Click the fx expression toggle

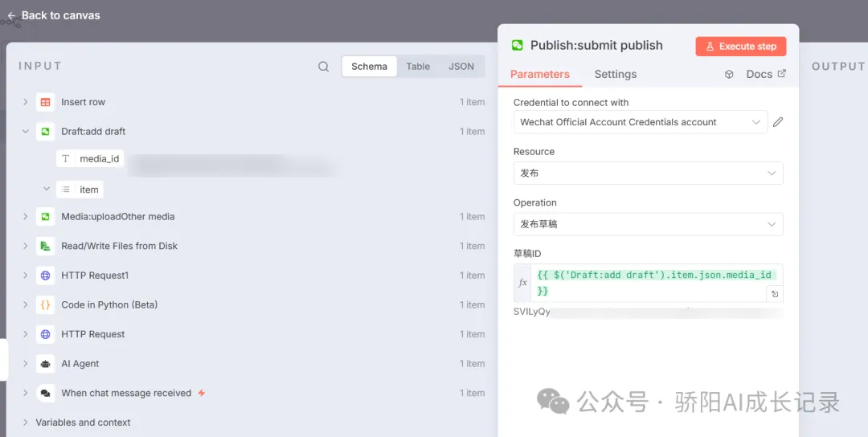point(522,283)
